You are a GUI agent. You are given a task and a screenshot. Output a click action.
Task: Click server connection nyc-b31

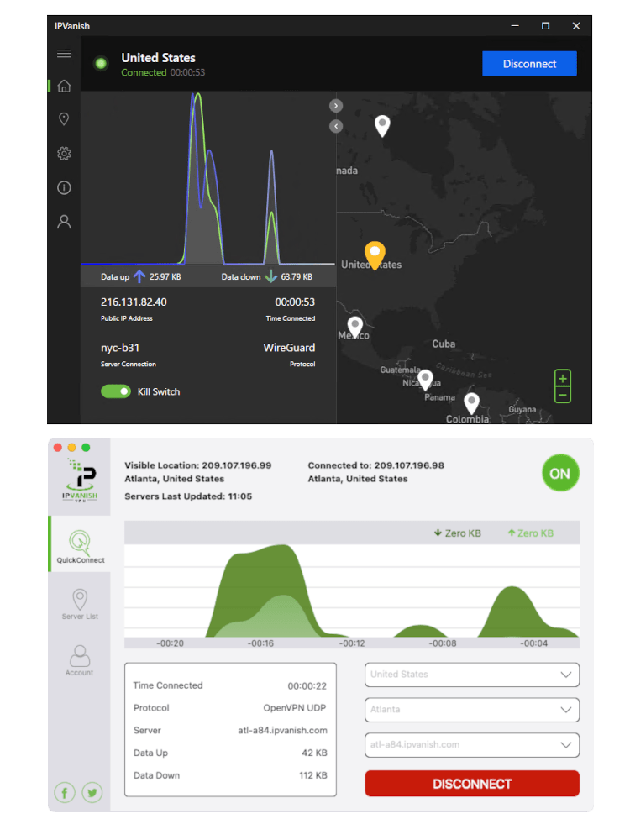pyautogui.click(x=120, y=348)
